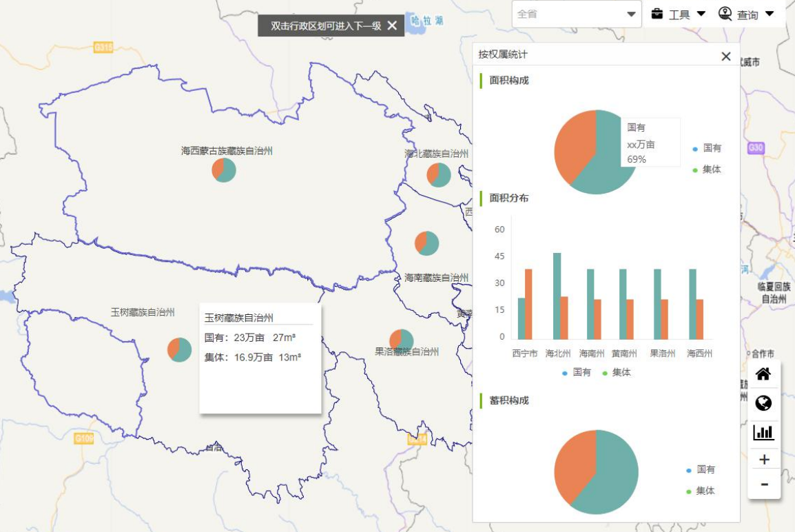Open the 全省 region dropdown
The image size is (795, 532).
click(x=576, y=14)
